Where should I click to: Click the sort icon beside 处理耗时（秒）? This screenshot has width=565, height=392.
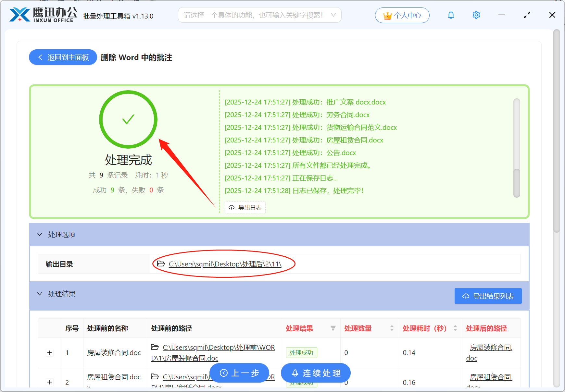(x=455, y=328)
